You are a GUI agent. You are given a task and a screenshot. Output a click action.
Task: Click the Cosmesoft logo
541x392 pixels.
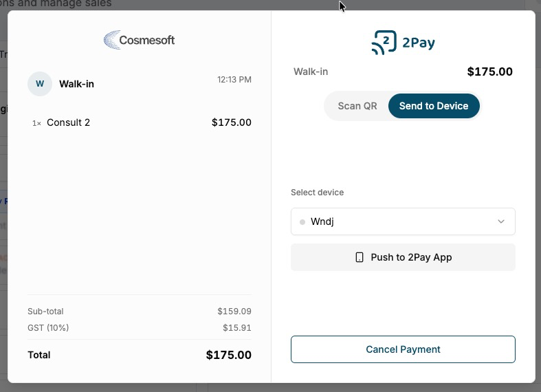coord(139,40)
